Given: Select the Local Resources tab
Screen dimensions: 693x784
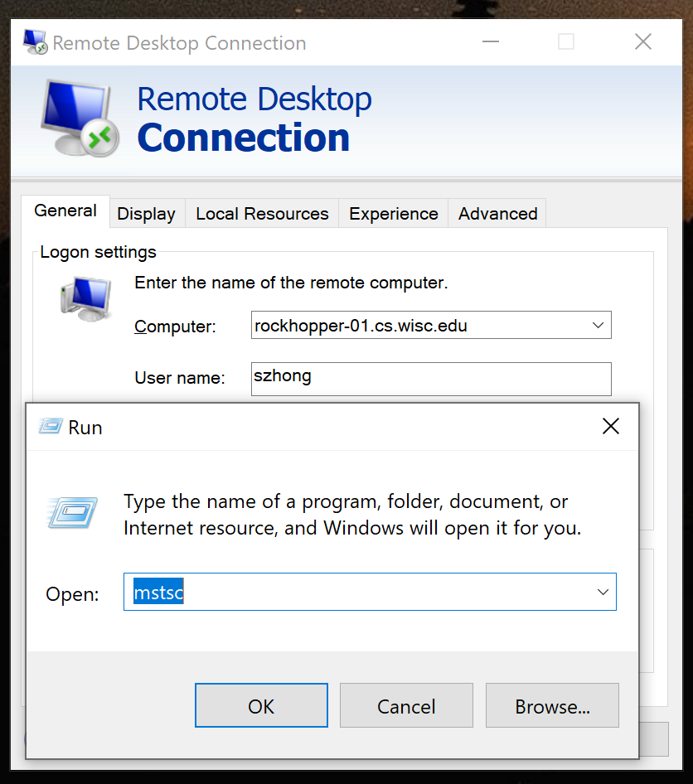Looking at the screenshot, I should [x=262, y=214].
